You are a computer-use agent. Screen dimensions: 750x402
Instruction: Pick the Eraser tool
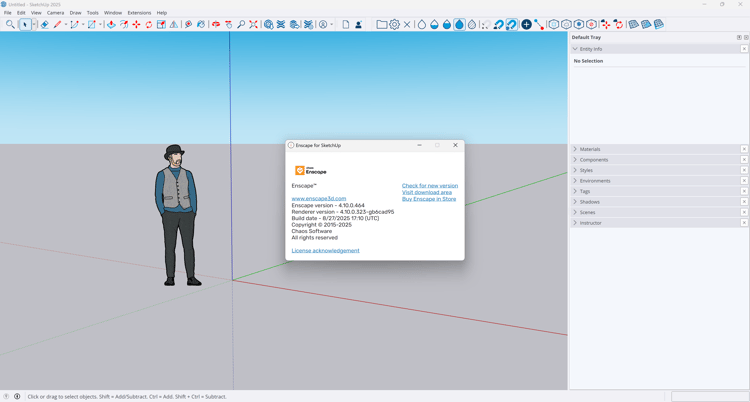(x=44, y=24)
